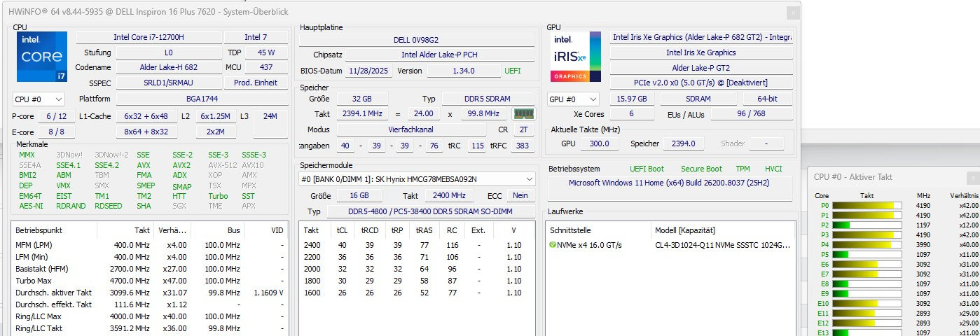Click the UEFI Boot label
Image resolution: width=980 pixels, height=336 pixels.
point(647,169)
